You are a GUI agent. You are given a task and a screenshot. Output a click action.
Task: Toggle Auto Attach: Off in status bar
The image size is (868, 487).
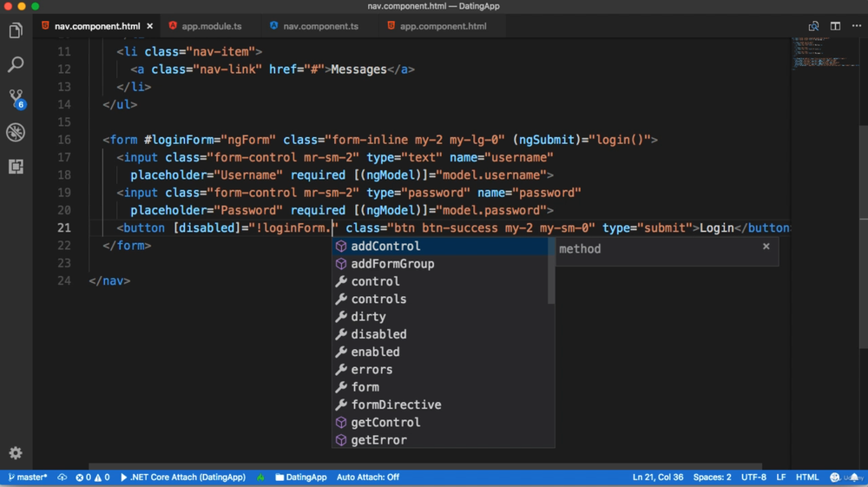click(x=367, y=477)
